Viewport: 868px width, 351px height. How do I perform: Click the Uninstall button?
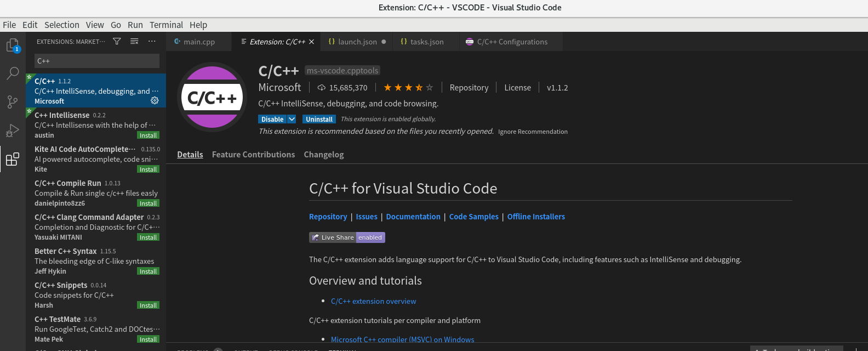coord(319,119)
